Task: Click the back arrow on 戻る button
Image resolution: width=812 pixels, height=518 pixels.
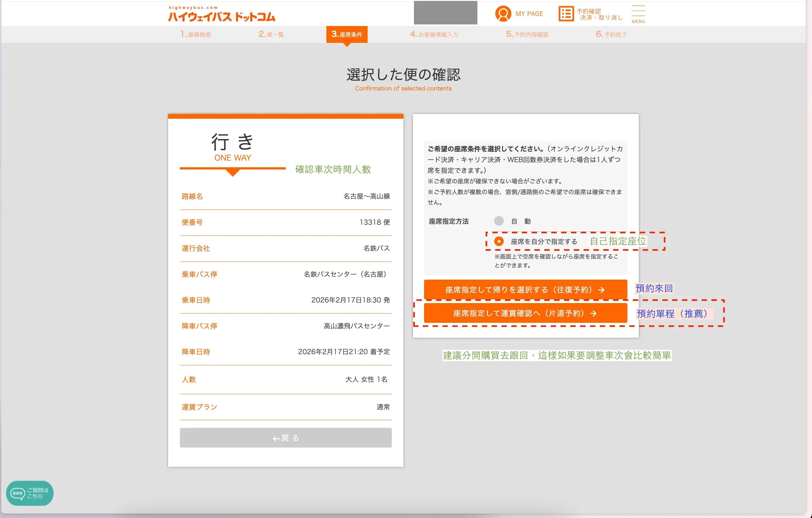Action: (276, 438)
